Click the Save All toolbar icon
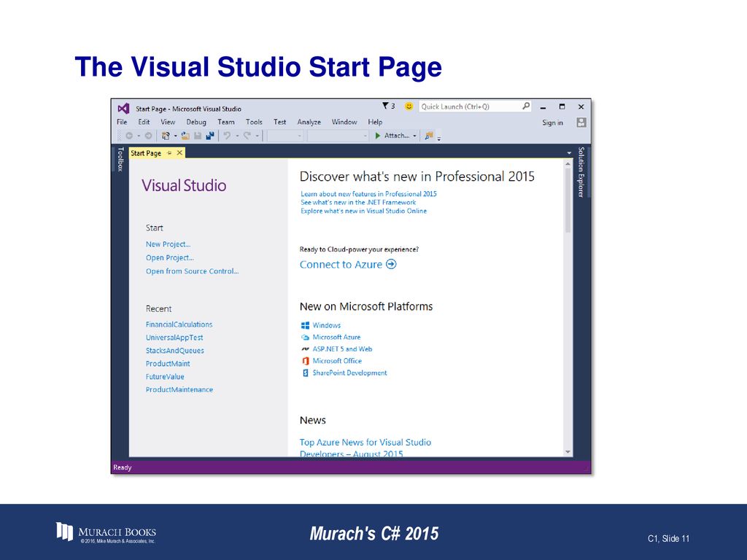 point(210,136)
